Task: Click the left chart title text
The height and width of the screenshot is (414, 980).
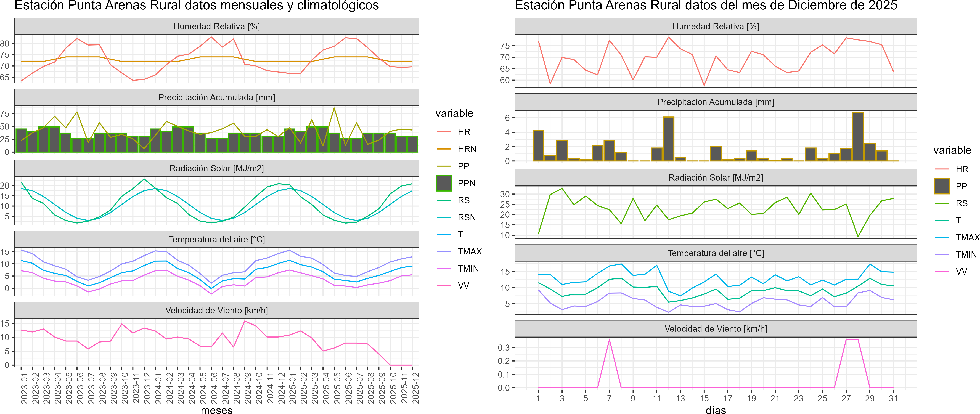Action: tap(196, 6)
